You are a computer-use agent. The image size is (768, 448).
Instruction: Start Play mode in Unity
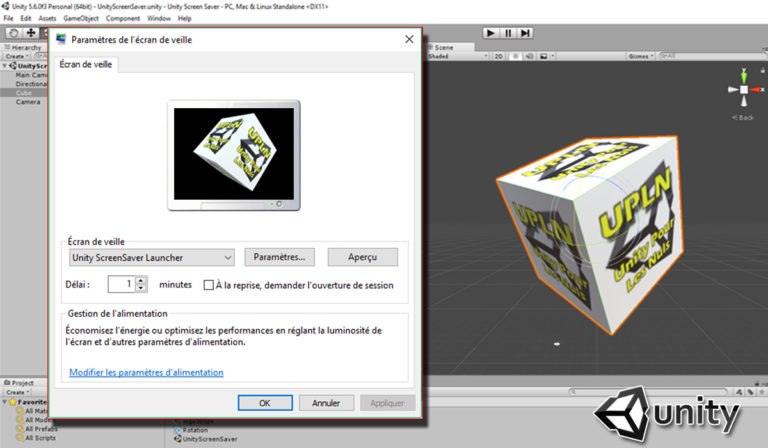point(490,33)
